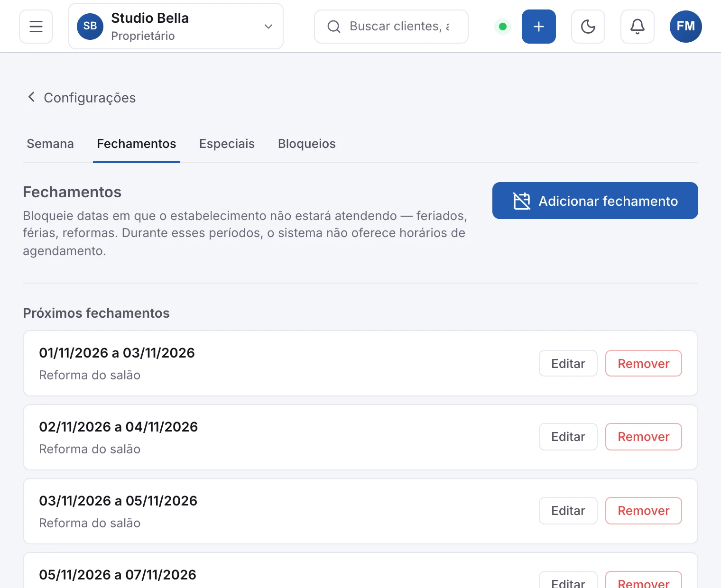Viewport: 721px width, 588px height.
Task: Remove the 03/11/2026 a 05/11/2026 closure
Action: 644,511
